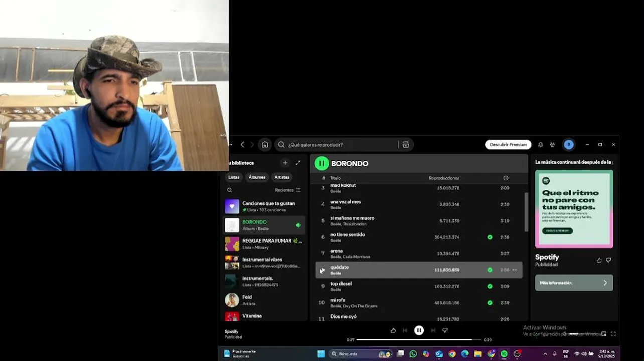The image size is (644, 361).
Task: Skip to previous track
Action: 405,330
